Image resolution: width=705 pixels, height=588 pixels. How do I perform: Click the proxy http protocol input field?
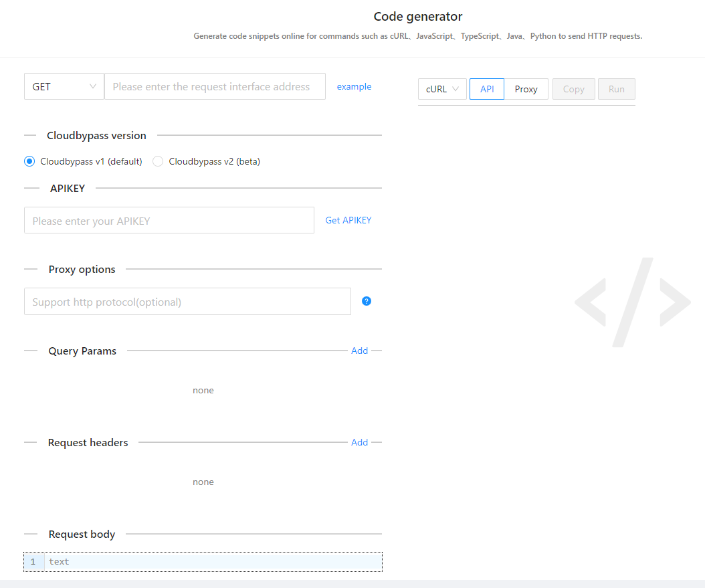(187, 302)
